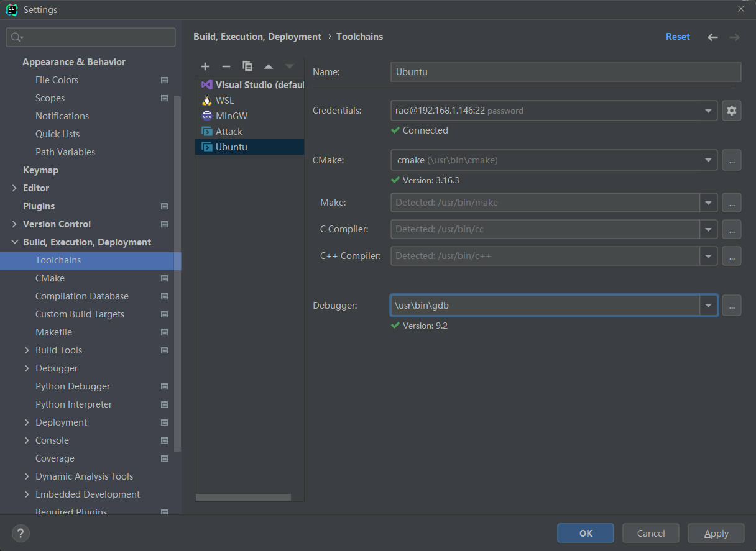Open Python Debugger settings
The image size is (756, 551).
(73, 386)
